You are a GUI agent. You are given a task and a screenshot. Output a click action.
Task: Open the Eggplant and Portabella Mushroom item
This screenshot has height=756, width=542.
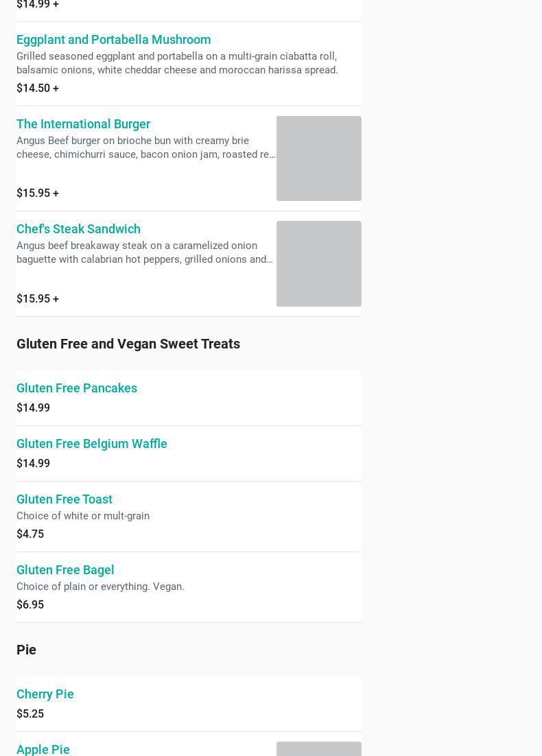(x=113, y=40)
